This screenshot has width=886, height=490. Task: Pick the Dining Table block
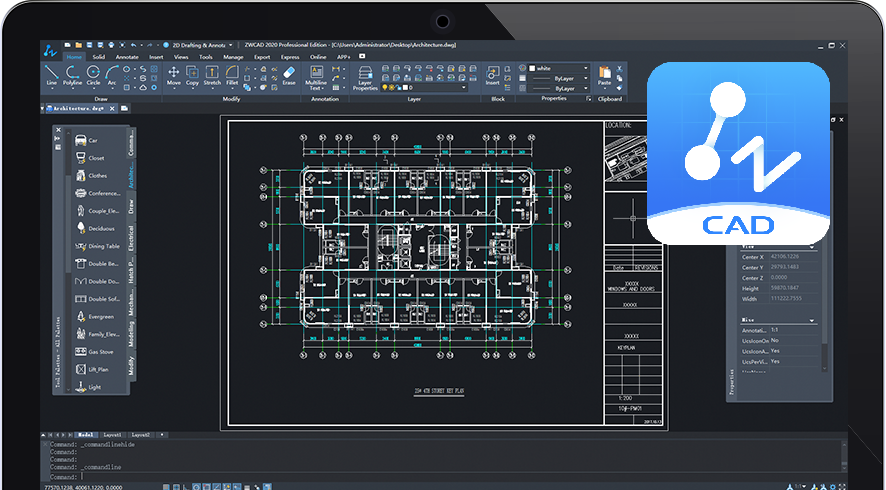(x=97, y=246)
